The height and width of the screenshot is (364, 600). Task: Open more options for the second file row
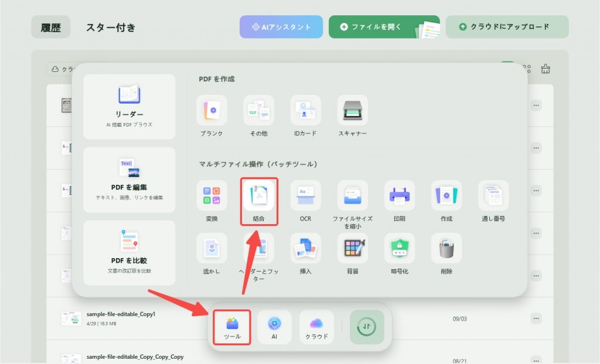pos(536,148)
